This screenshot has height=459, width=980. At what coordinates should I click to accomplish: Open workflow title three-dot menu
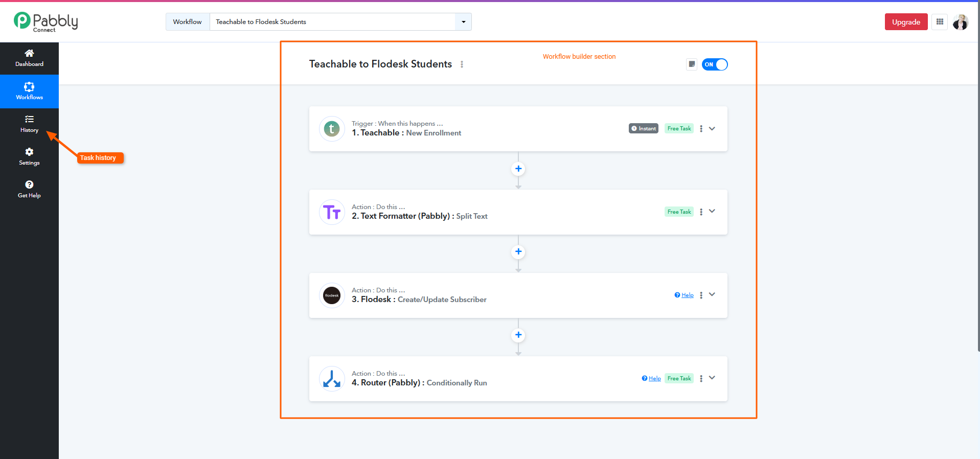click(462, 64)
